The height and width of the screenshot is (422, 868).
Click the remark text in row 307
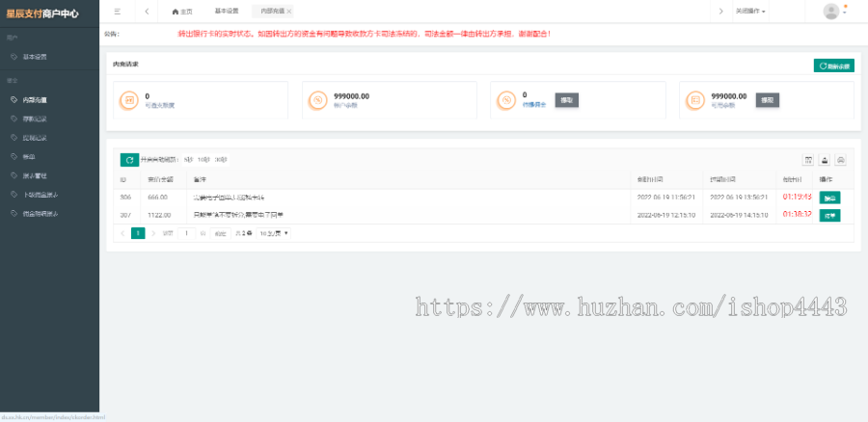point(238,215)
